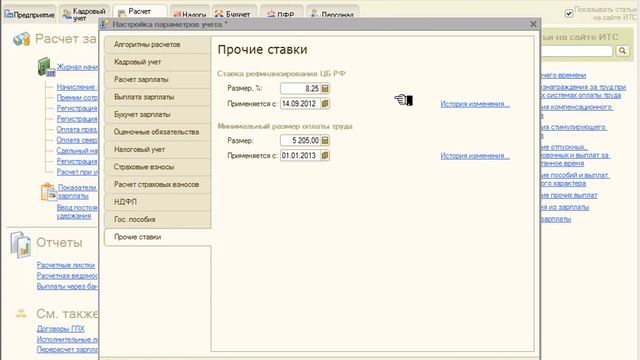
Task: Open calendar for date 14.09.2012
Action: click(325, 104)
